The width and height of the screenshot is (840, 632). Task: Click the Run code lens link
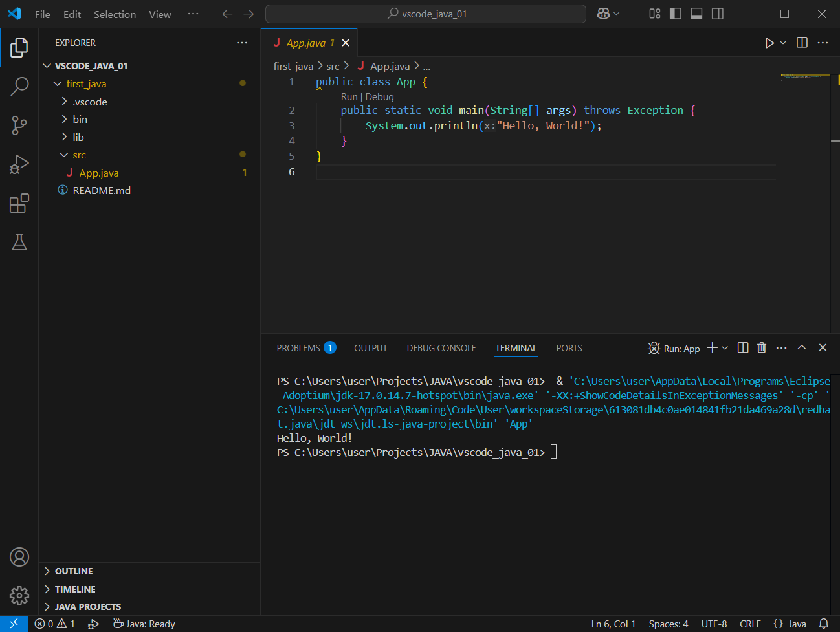click(x=349, y=97)
